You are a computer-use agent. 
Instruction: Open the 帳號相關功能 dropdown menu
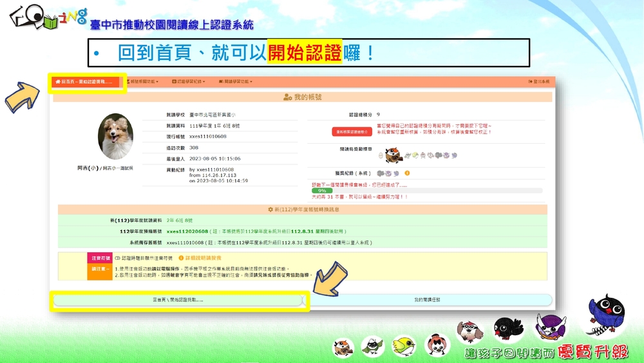(142, 82)
